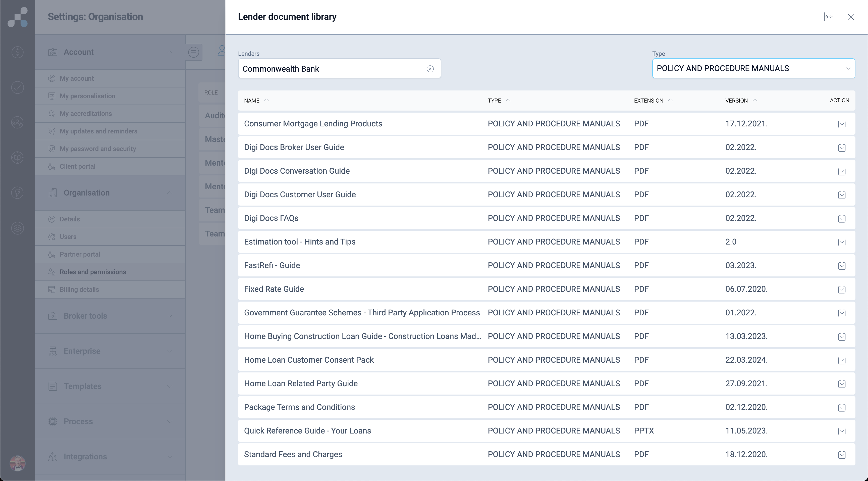Viewport: 868px width, 481px height.
Task: Open Client portal settings
Action: [x=110, y=166]
